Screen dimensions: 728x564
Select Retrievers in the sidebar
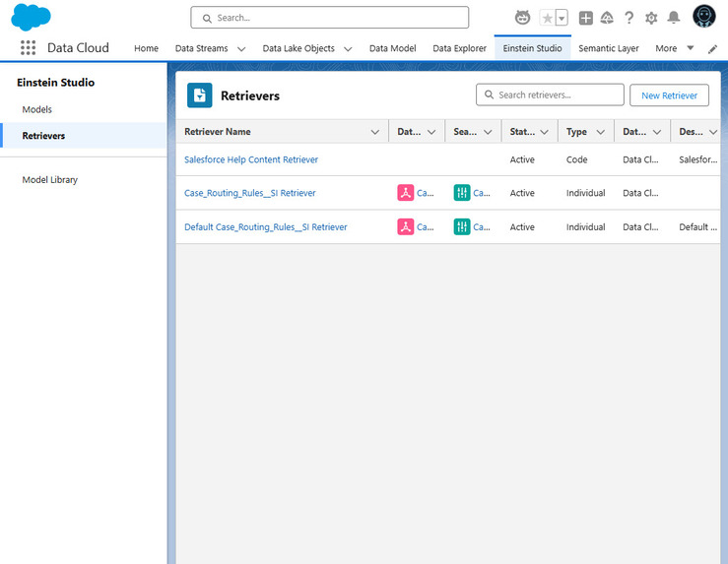pyautogui.click(x=84, y=136)
